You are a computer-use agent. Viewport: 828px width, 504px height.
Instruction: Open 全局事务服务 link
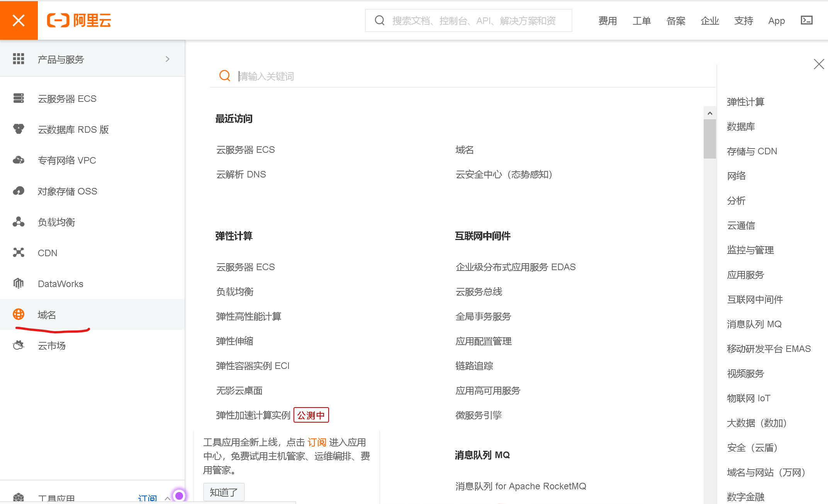click(484, 316)
